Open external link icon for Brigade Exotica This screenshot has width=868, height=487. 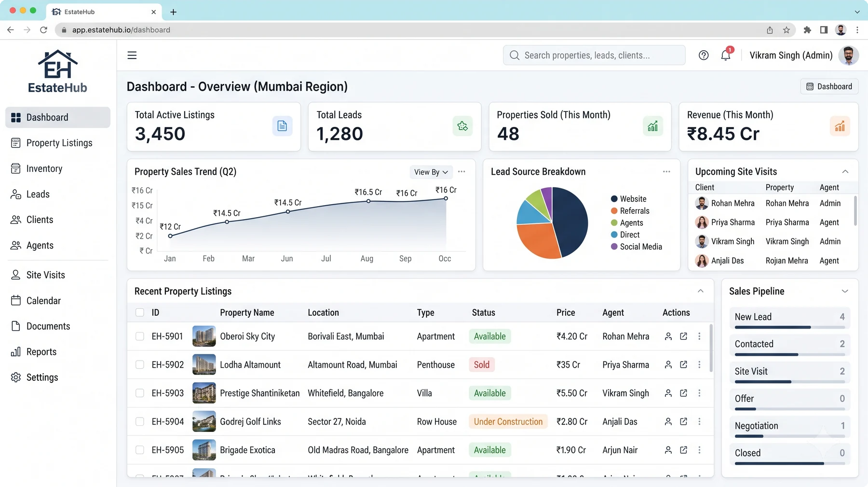683,450
